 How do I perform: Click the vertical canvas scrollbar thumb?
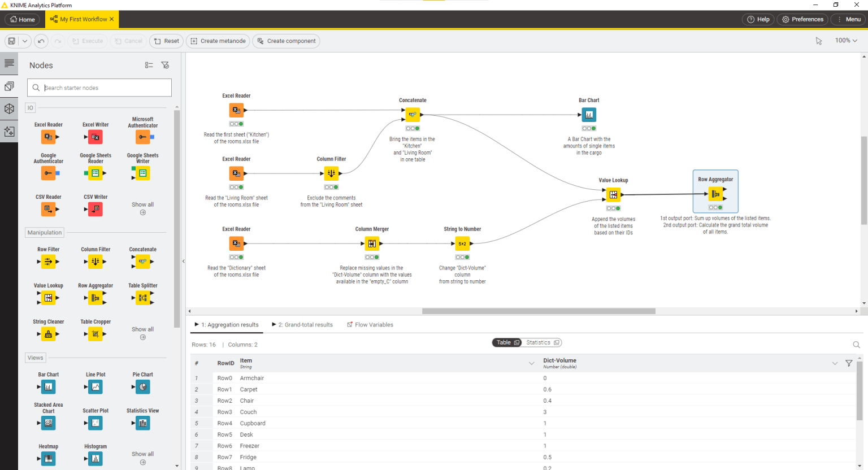(x=864, y=181)
